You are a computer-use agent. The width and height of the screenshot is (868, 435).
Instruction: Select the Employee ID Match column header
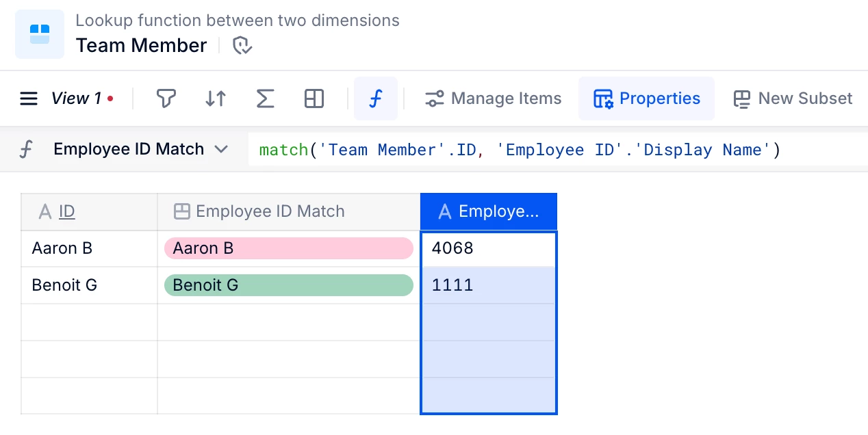[x=289, y=212]
